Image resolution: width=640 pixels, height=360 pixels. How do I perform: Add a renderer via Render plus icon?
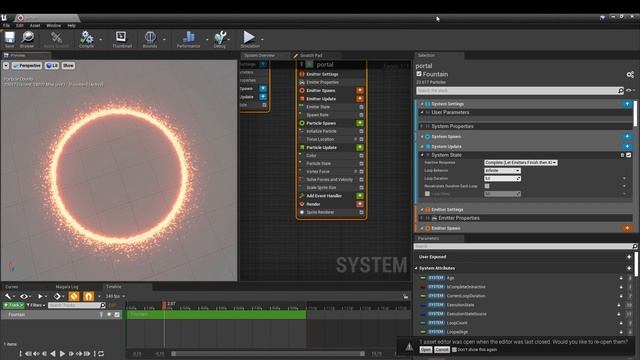coord(360,204)
